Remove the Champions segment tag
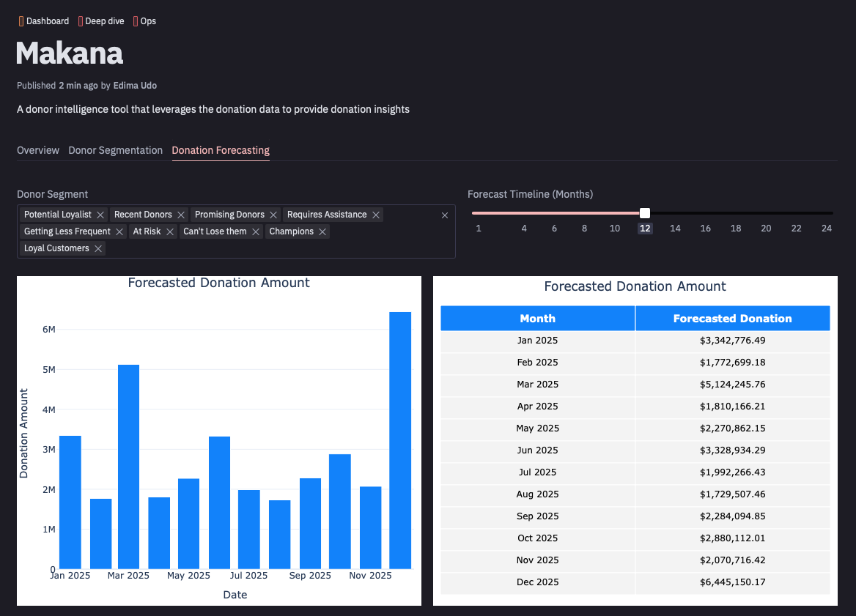856x616 pixels. [322, 232]
